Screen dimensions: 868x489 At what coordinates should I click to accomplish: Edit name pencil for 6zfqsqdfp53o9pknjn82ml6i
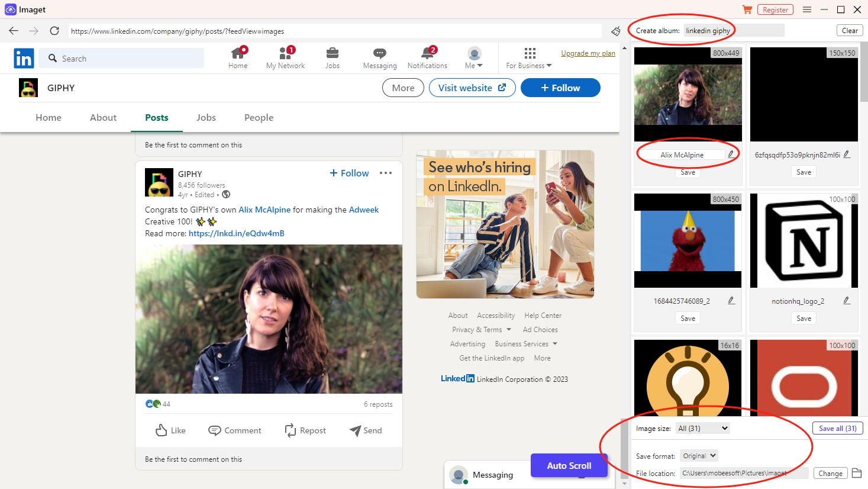(847, 154)
